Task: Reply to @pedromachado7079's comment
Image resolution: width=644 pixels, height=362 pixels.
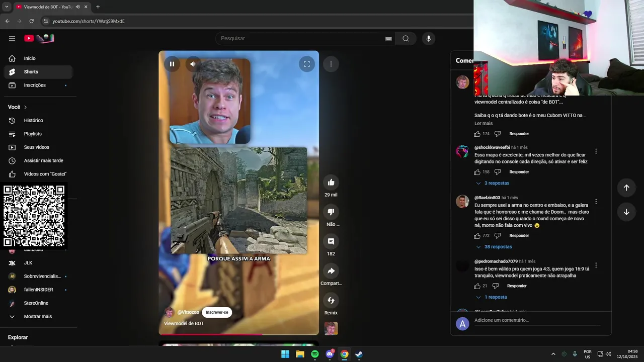Action: 517,286
